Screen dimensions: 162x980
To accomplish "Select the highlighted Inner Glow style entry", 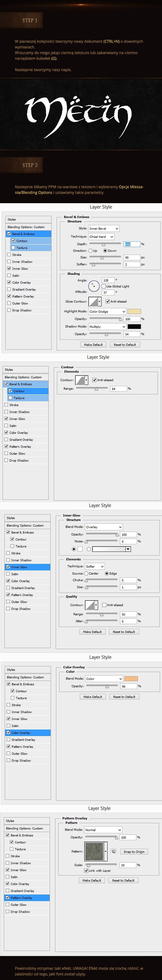I will (28, 567).
